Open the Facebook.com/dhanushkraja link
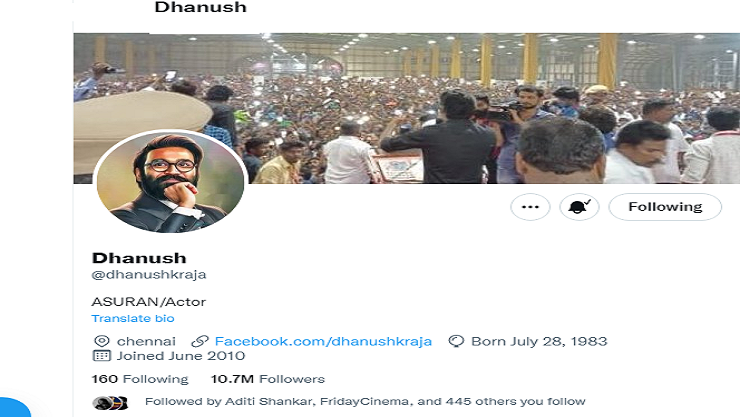This screenshot has width=740, height=417. click(323, 341)
